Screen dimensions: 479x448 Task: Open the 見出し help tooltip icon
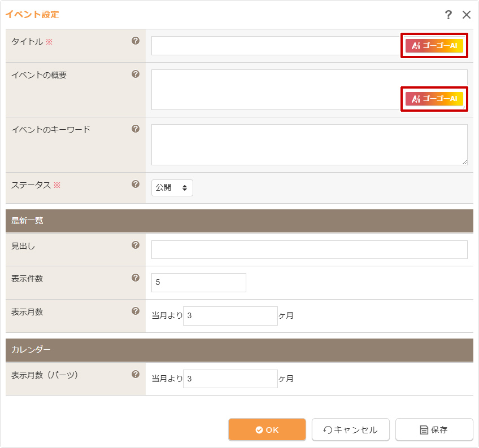click(x=136, y=245)
